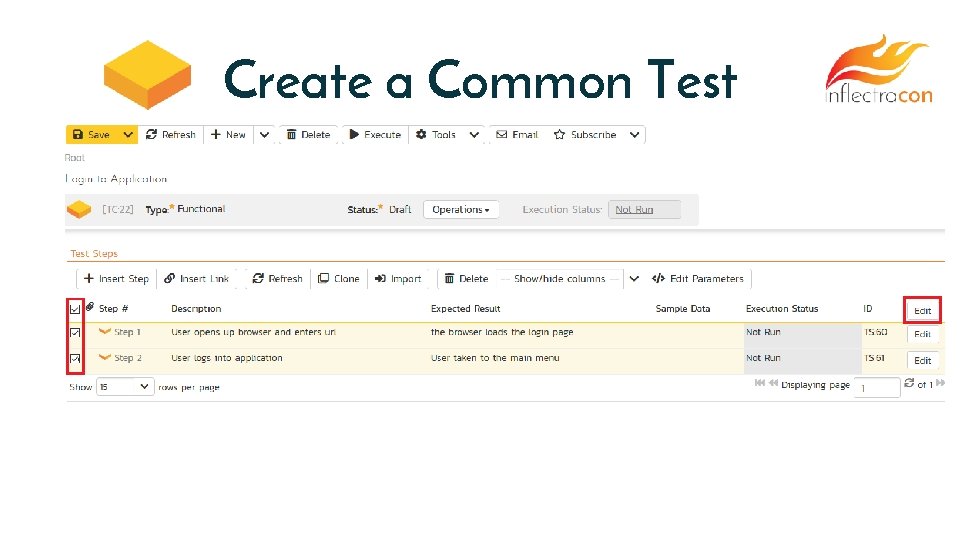Click Refresh in the top toolbar
Image resolution: width=960 pixels, height=540 pixels.
(171, 135)
